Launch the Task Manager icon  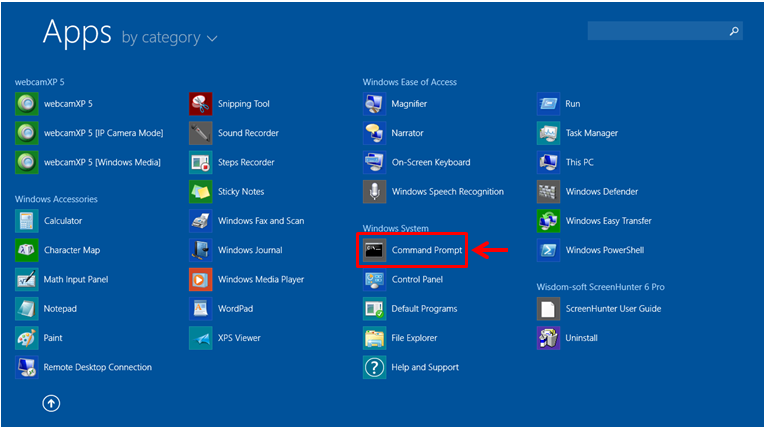tap(549, 133)
